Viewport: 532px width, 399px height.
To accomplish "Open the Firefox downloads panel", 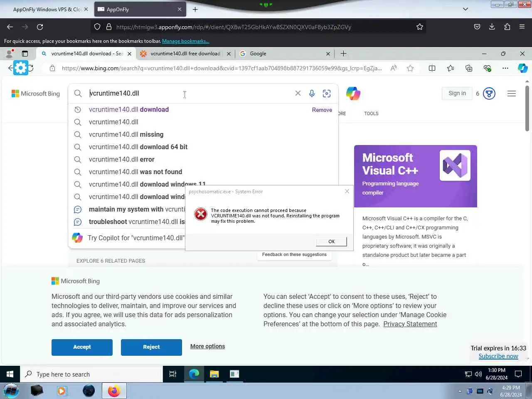I will click(492, 27).
